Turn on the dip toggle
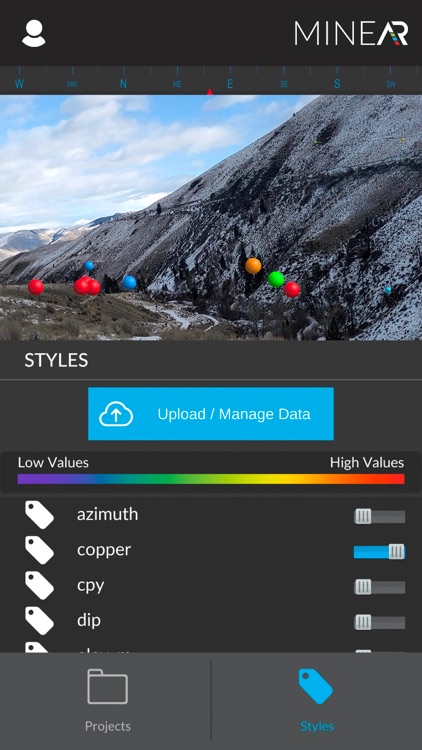422x750 pixels. pyautogui.click(x=379, y=622)
